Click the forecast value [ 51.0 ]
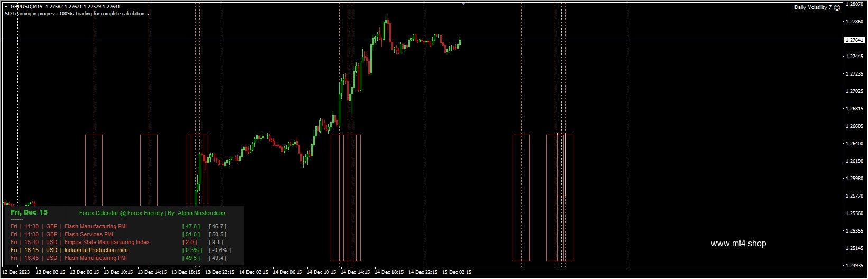The width and height of the screenshot is (868, 279). pyautogui.click(x=191, y=234)
